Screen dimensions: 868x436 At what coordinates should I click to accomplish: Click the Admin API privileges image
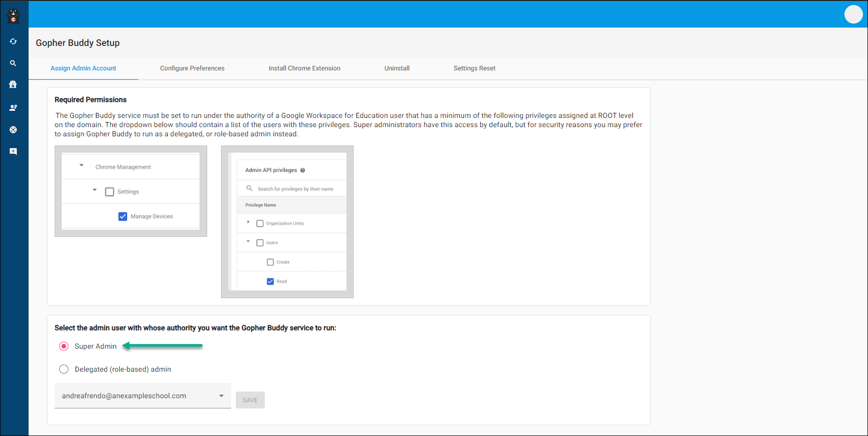tap(287, 222)
